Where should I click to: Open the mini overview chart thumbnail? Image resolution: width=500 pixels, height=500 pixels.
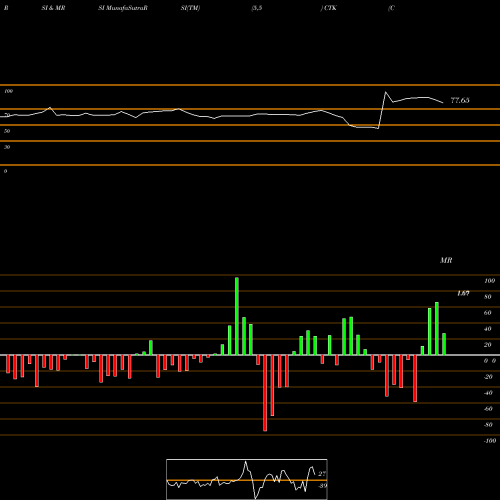coord(247,479)
